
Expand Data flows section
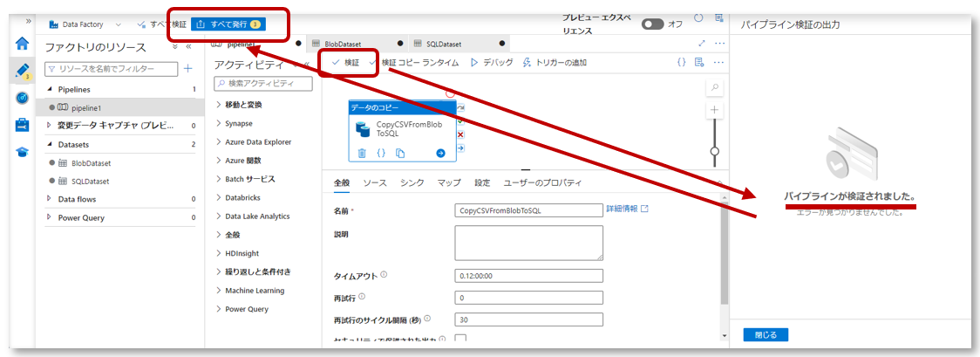tap(50, 199)
